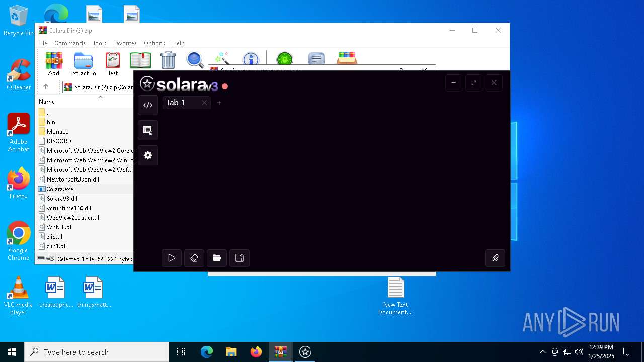
Task: Execute script with the play button
Action: 172,258
